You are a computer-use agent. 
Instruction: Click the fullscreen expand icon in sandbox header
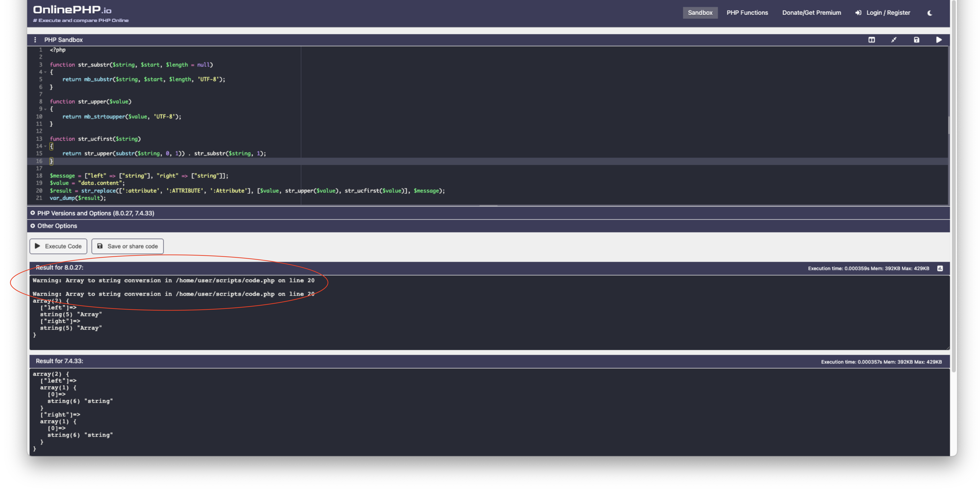894,39
